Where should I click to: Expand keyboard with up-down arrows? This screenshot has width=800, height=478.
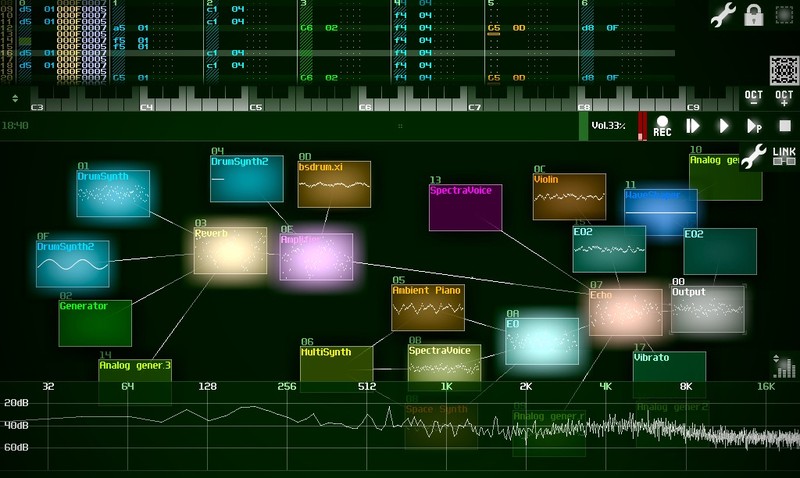(x=15, y=98)
